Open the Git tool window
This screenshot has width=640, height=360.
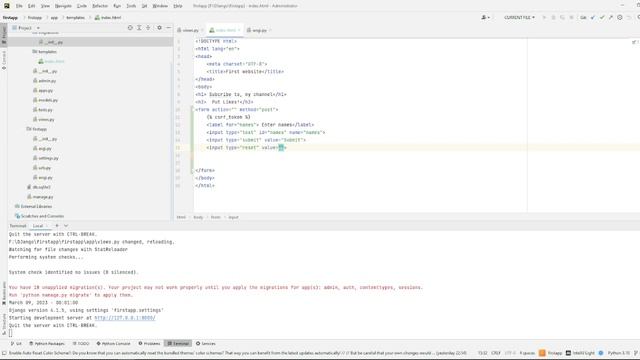[x=16, y=344]
